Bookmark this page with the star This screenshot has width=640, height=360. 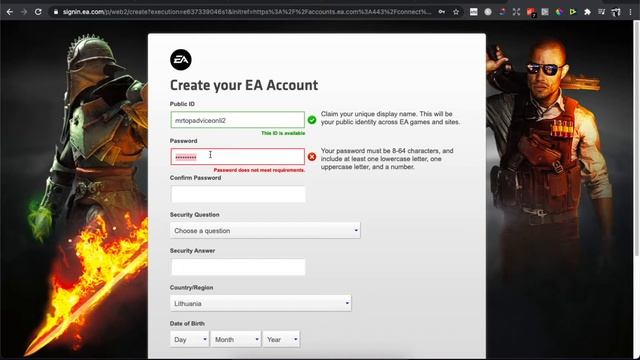[456, 12]
